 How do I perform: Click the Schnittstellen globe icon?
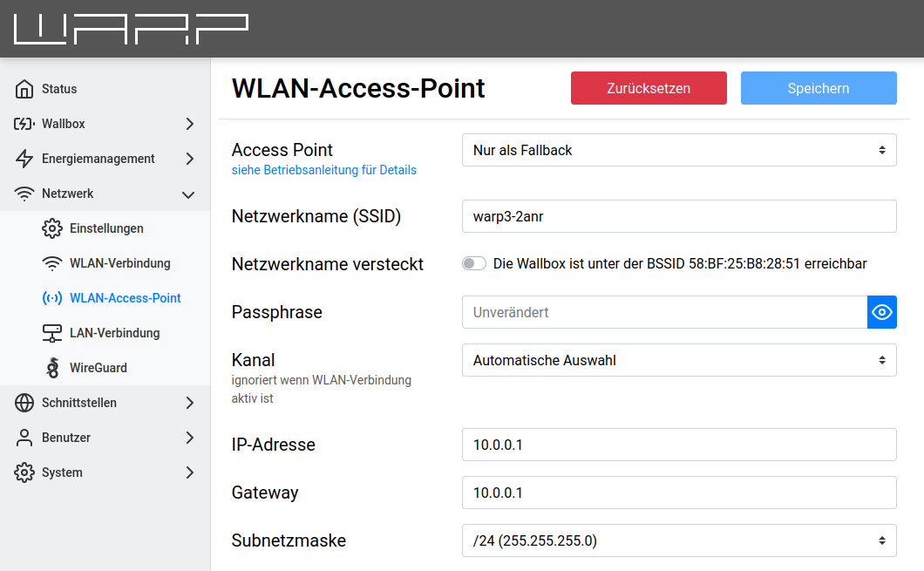[x=24, y=403]
